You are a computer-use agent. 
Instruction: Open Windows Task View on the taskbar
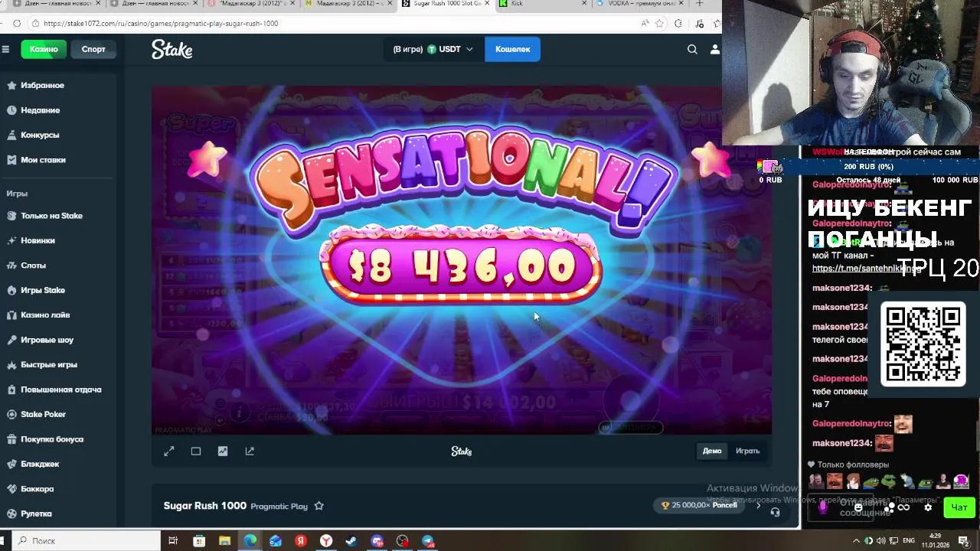pos(173,541)
